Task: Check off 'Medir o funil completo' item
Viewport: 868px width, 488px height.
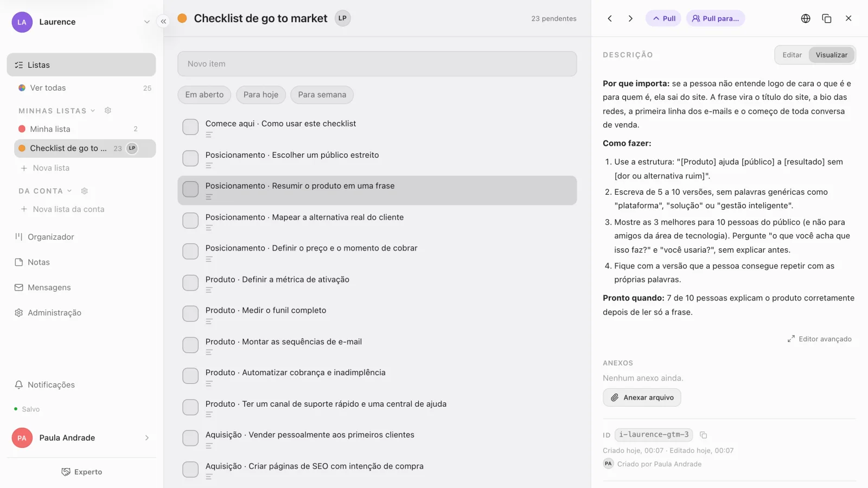Action: (190, 314)
